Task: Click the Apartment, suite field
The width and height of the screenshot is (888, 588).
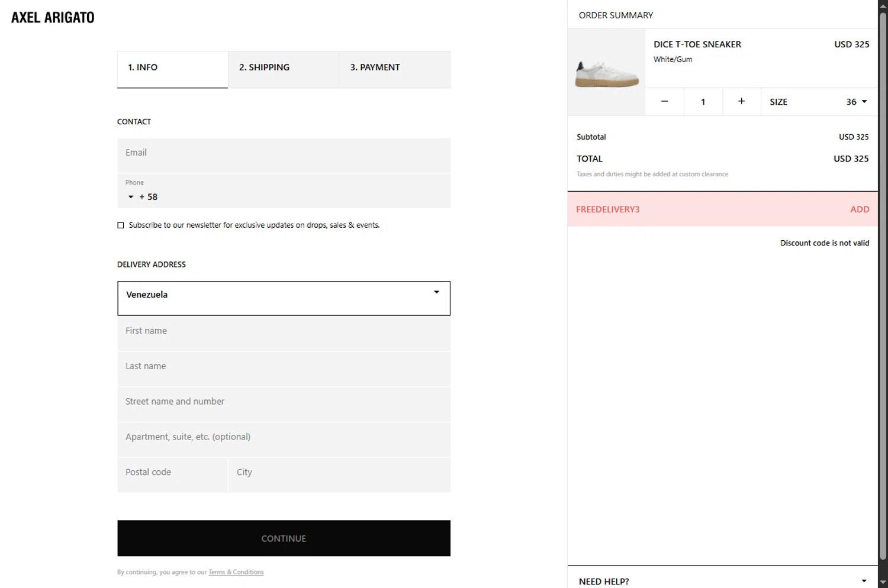Action: pyautogui.click(x=284, y=440)
